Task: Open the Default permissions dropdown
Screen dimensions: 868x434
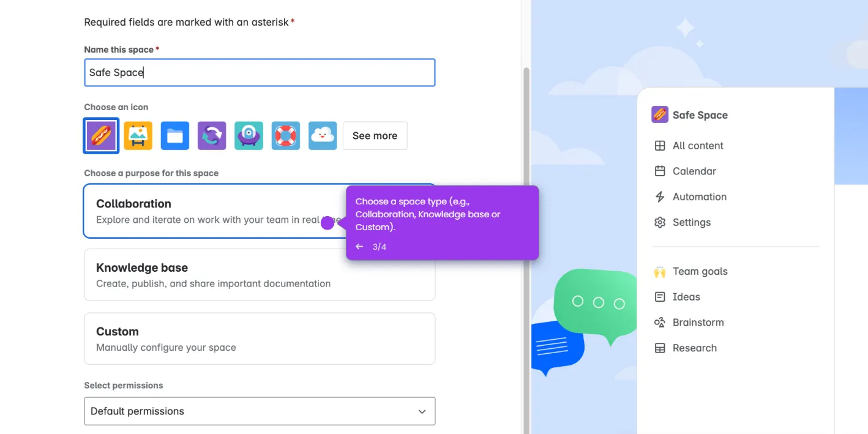Action: [260, 411]
